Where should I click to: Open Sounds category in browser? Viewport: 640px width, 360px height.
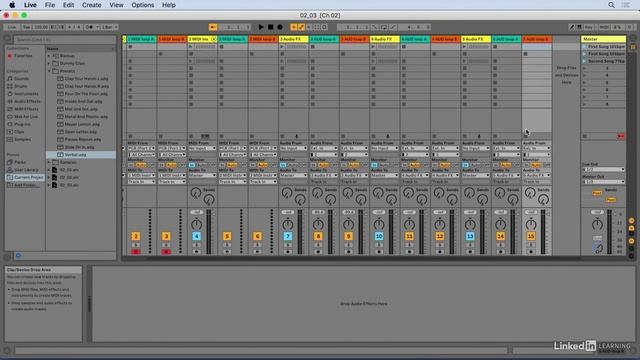[x=21, y=78]
